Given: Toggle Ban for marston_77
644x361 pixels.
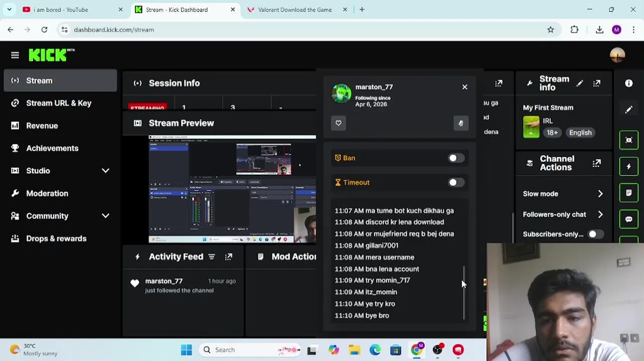Looking at the screenshot, I should tap(456, 158).
